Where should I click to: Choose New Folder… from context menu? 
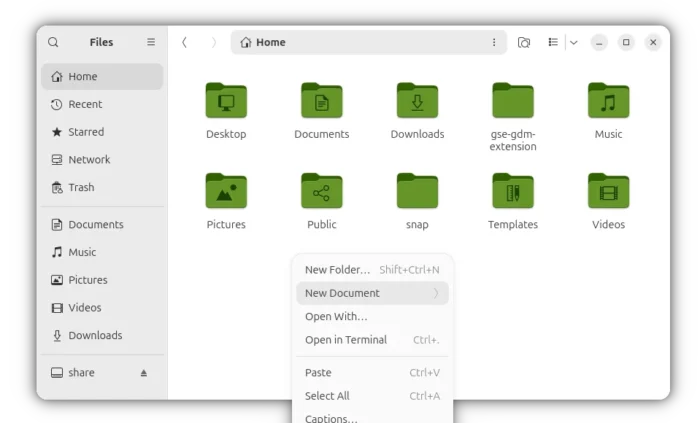[x=337, y=270]
